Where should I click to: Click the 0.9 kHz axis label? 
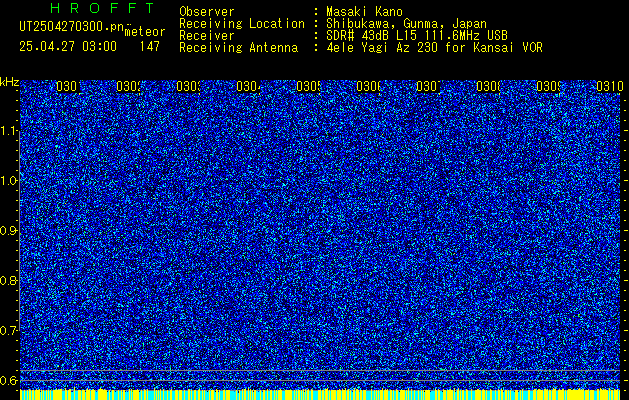click(x=9, y=231)
